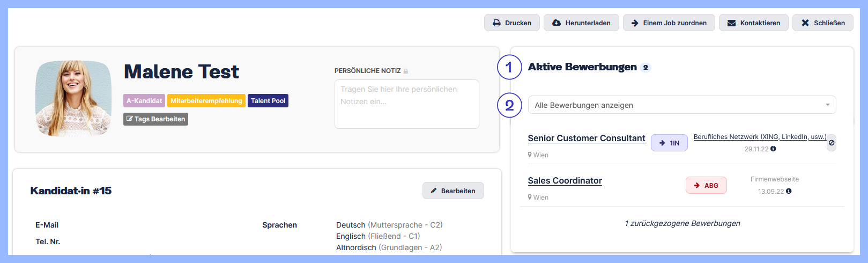Click the 1IN status button
The height and width of the screenshot is (263, 868).
point(669,143)
